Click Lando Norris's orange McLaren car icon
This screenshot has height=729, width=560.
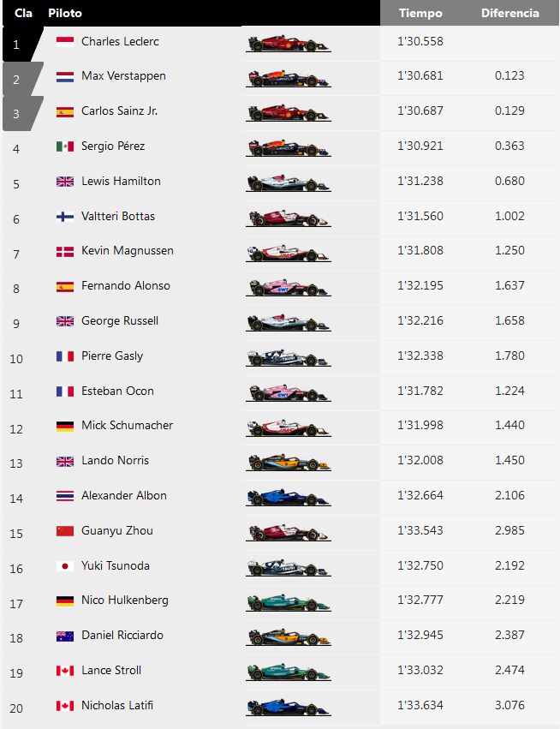click(288, 462)
